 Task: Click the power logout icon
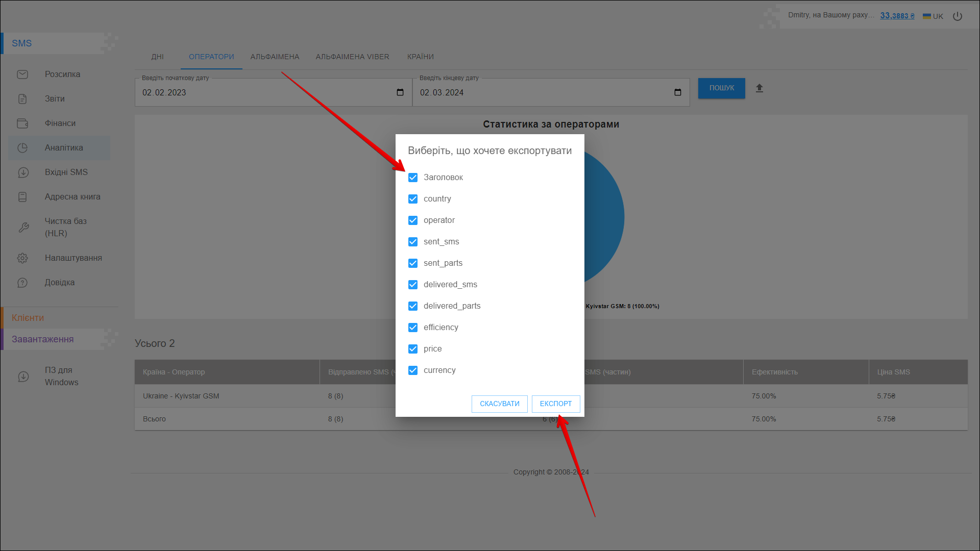coord(958,16)
